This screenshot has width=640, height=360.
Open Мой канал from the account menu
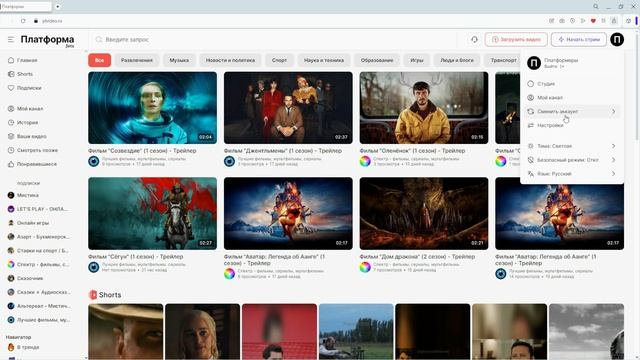coord(572,98)
